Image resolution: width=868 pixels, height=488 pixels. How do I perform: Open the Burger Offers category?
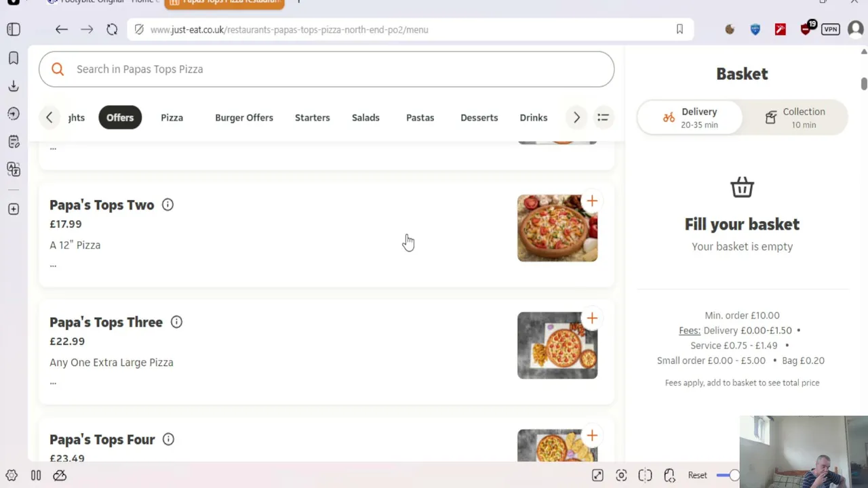pyautogui.click(x=244, y=117)
